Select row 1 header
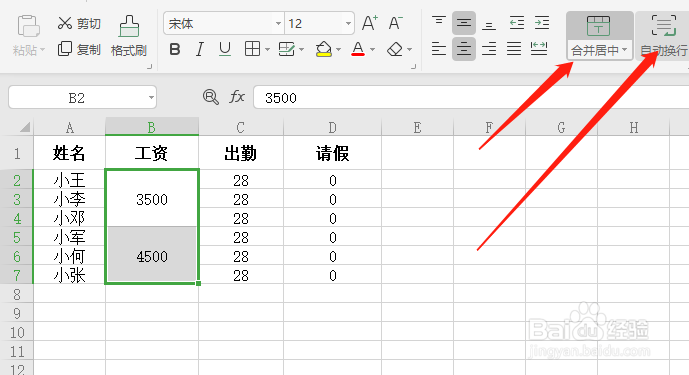The image size is (689, 375). (17, 153)
